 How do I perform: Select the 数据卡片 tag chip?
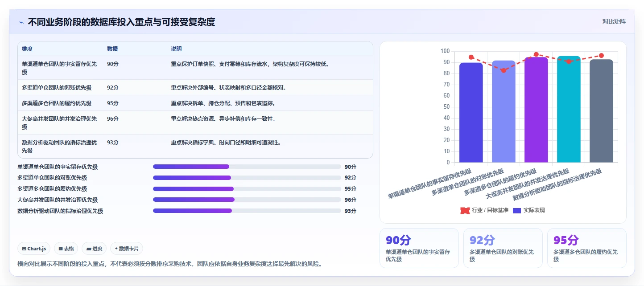click(x=127, y=249)
